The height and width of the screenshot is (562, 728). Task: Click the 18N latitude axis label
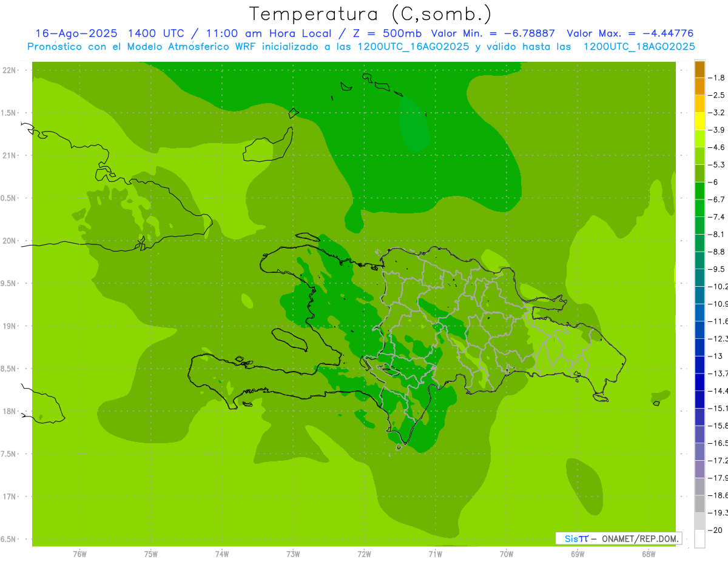click(10, 411)
